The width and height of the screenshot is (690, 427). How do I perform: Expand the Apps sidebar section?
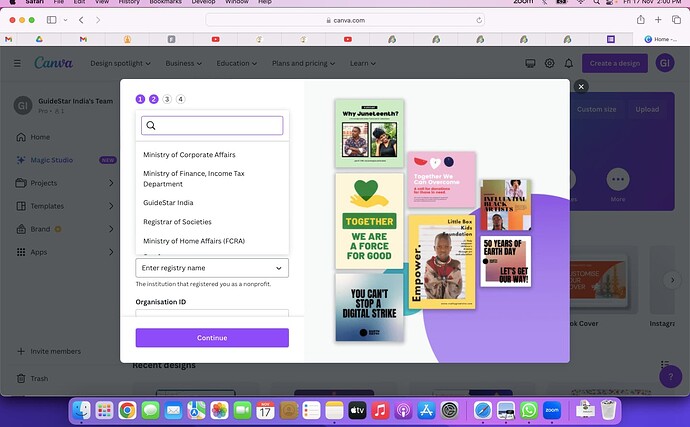click(x=111, y=252)
